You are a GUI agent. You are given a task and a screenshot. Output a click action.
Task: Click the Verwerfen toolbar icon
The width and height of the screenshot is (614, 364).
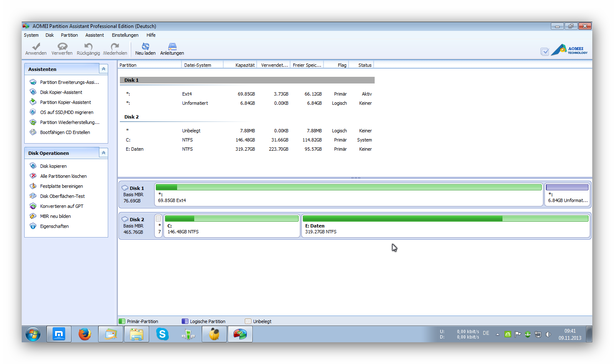pos(62,47)
